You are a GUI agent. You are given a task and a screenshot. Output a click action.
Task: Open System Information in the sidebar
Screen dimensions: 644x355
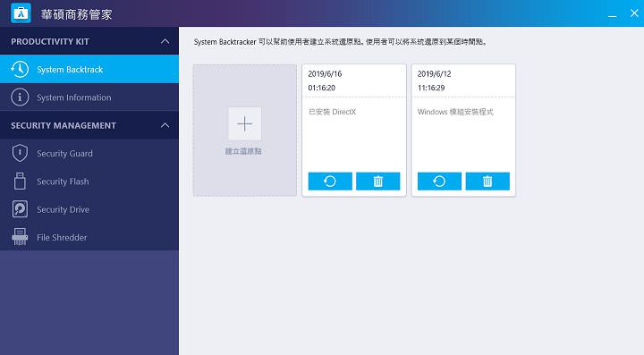tap(89, 97)
